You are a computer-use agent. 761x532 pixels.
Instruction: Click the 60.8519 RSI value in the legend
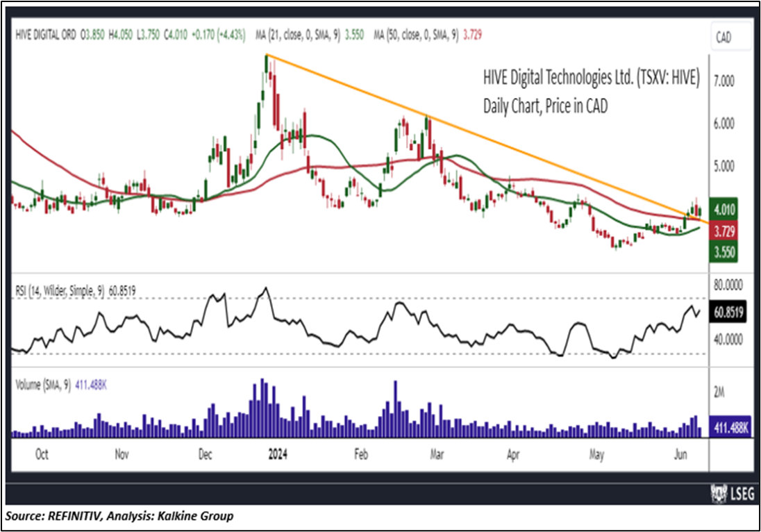pyautogui.click(x=122, y=291)
